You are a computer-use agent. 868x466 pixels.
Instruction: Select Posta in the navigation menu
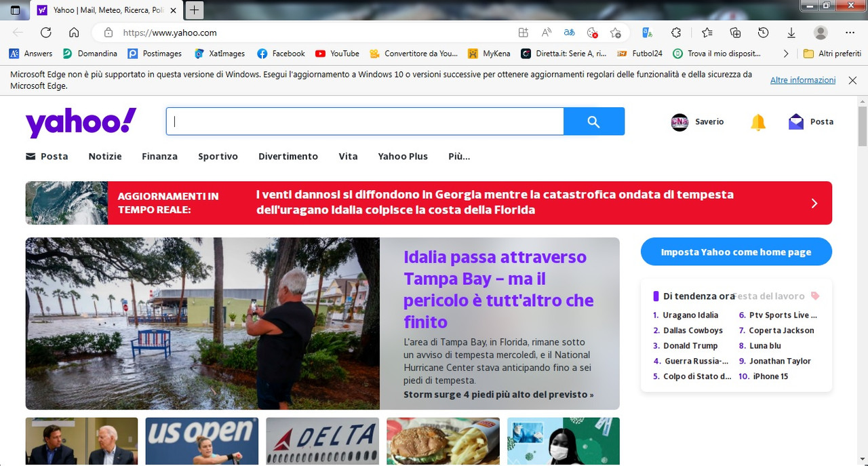[x=47, y=156]
